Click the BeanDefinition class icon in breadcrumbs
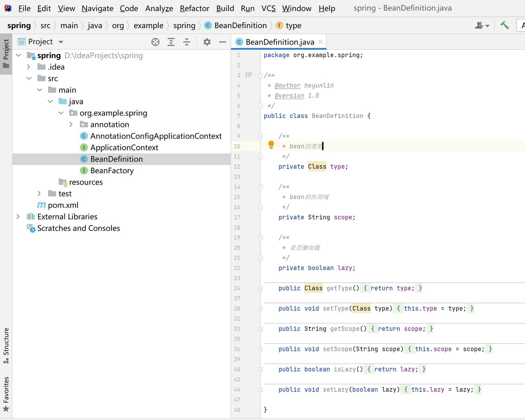The width and height of the screenshot is (525, 420). point(208,25)
